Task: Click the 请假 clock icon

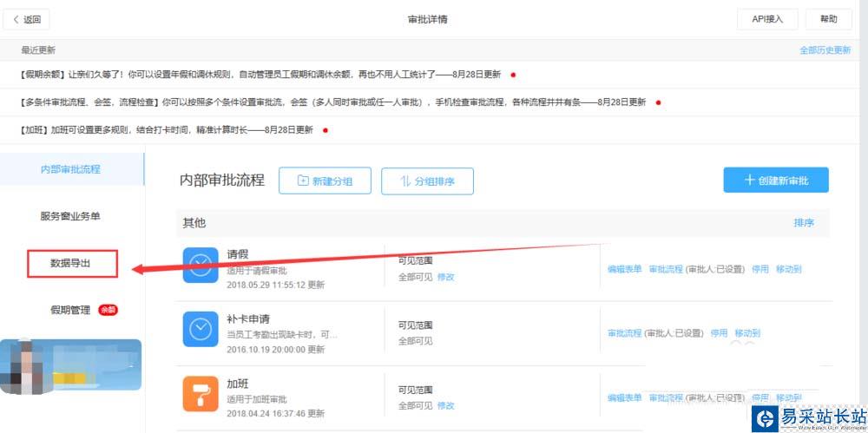Action: coord(201,265)
